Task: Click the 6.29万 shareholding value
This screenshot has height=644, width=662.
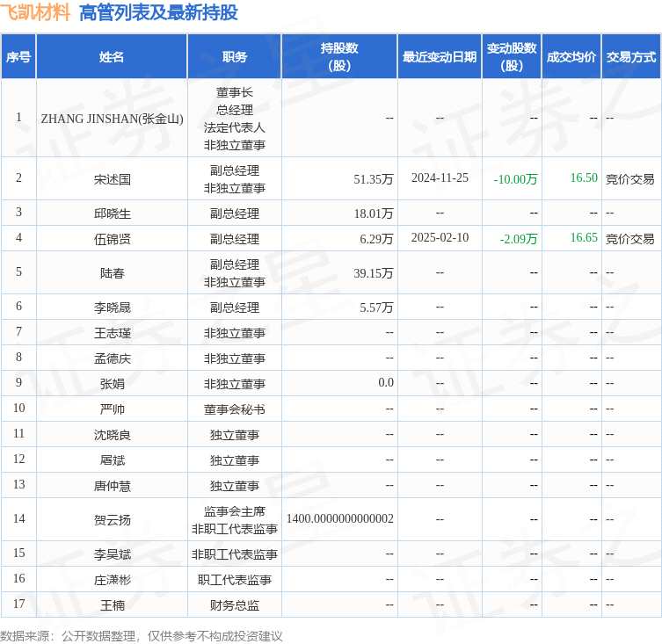Action: (x=376, y=239)
